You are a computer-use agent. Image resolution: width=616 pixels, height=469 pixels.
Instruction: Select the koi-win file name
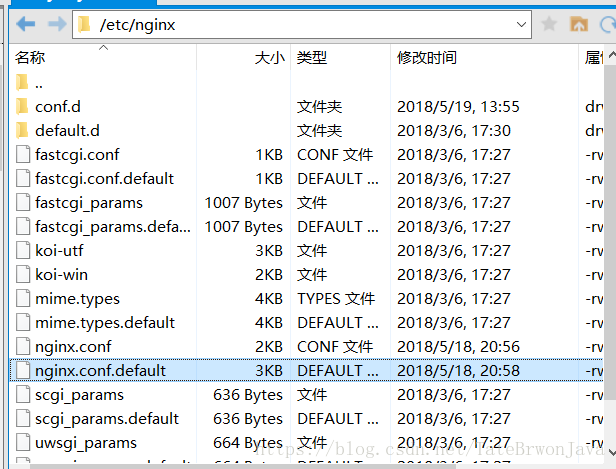coord(61,274)
